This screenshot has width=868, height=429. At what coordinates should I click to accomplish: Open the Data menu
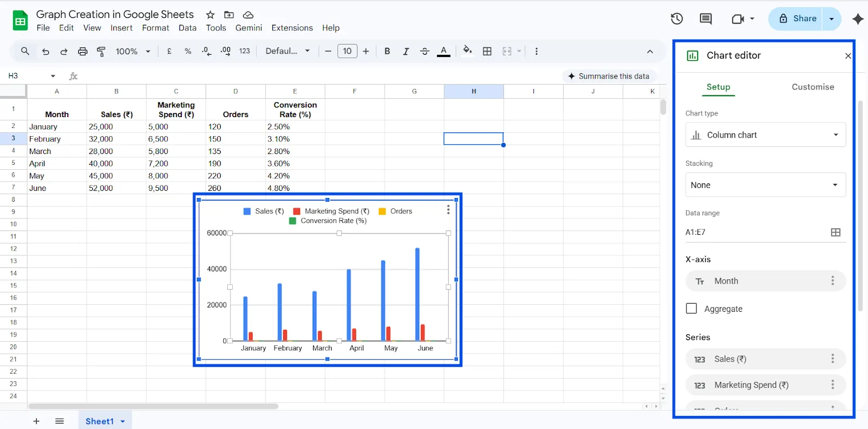[188, 28]
